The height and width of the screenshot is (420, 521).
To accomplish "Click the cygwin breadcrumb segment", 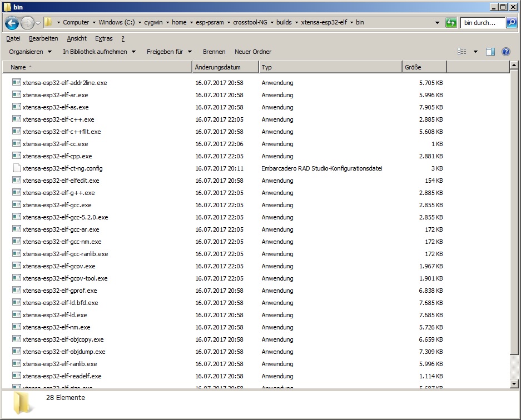I will point(153,22).
